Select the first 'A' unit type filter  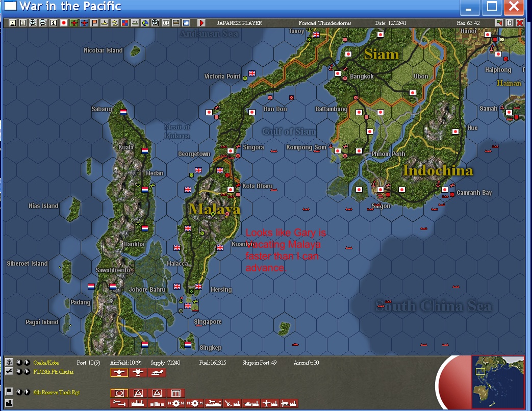tap(138, 393)
